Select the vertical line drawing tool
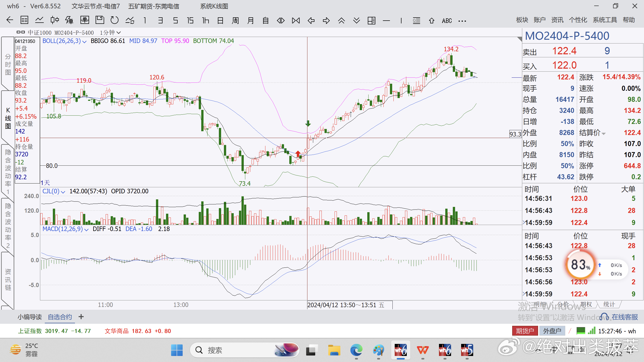This screenshot has width=644, height=362. coord(401,20)
